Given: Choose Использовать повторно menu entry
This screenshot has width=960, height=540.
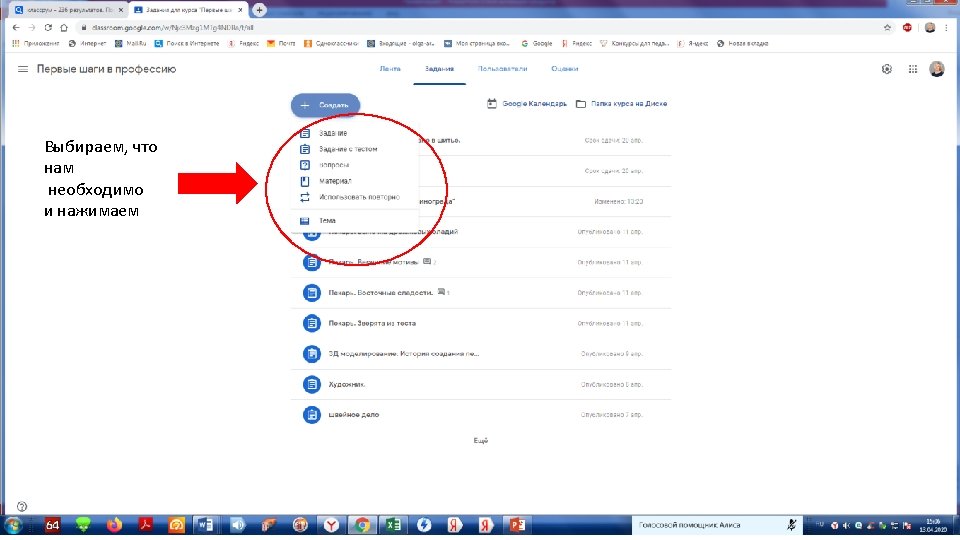Looking at the screenshot, I should click(359, 197).
